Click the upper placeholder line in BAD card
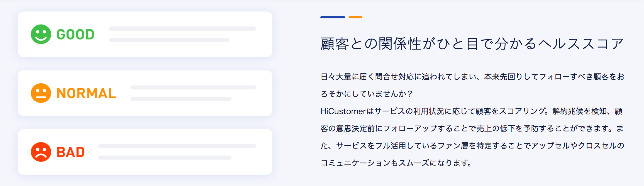The image size is (644, 186). [177, 146]
